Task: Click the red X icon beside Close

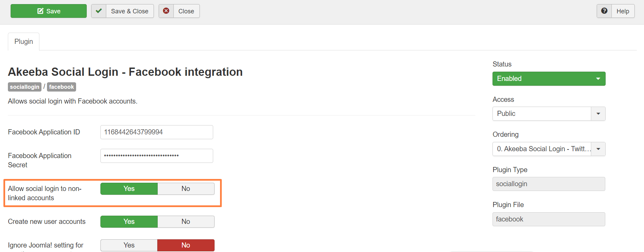Action: [x=166, y=11]
